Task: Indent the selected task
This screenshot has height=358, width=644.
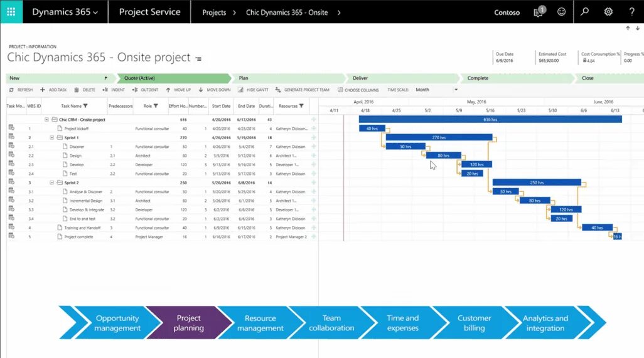Action: pos(114,90)
